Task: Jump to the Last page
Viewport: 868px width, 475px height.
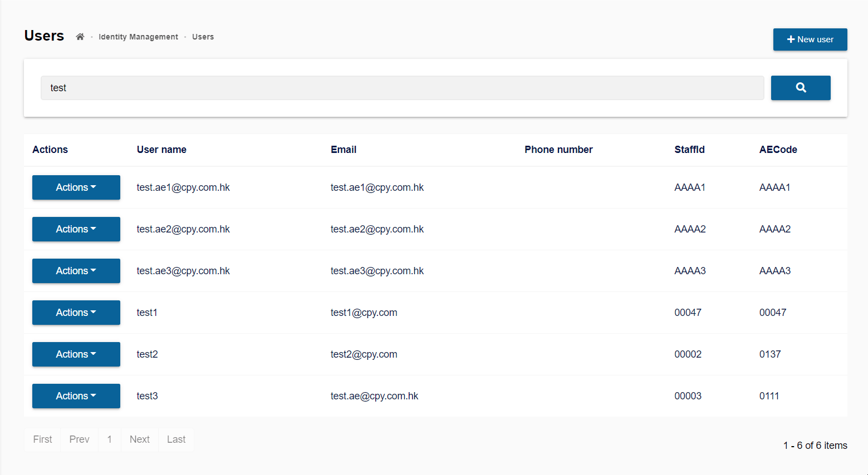Action: pyautogui.click(x=176, y=439)
